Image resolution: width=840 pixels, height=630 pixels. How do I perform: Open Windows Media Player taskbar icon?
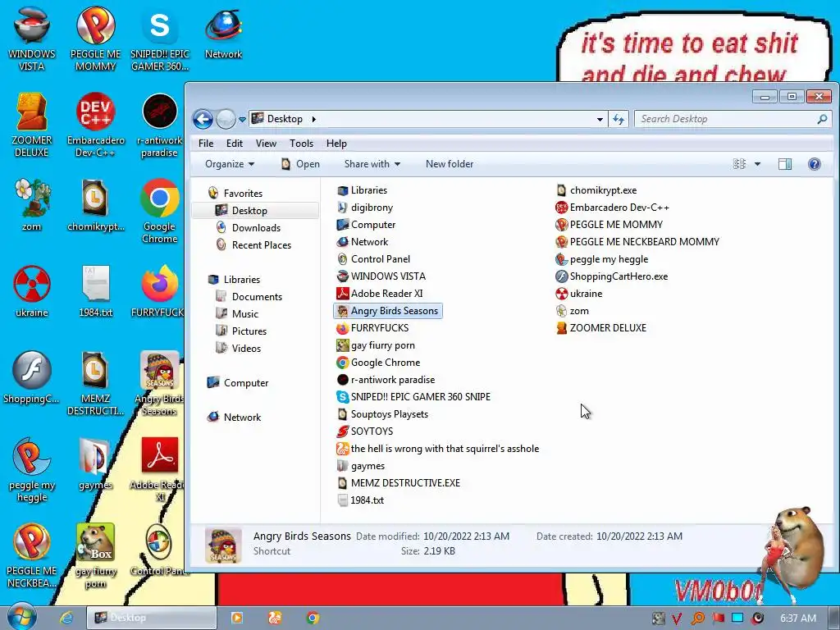(x=237, y=618)
